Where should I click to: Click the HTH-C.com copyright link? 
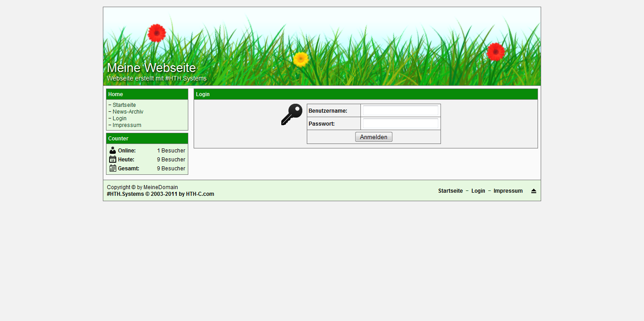[200, 194]
